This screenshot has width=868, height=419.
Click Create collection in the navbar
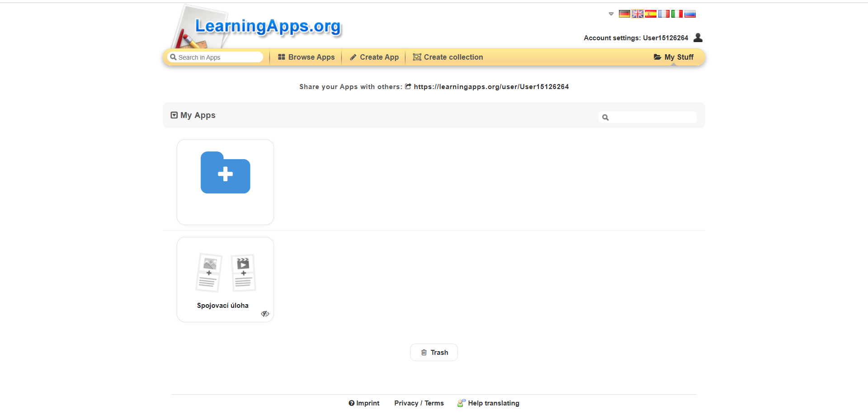point(448,57)
